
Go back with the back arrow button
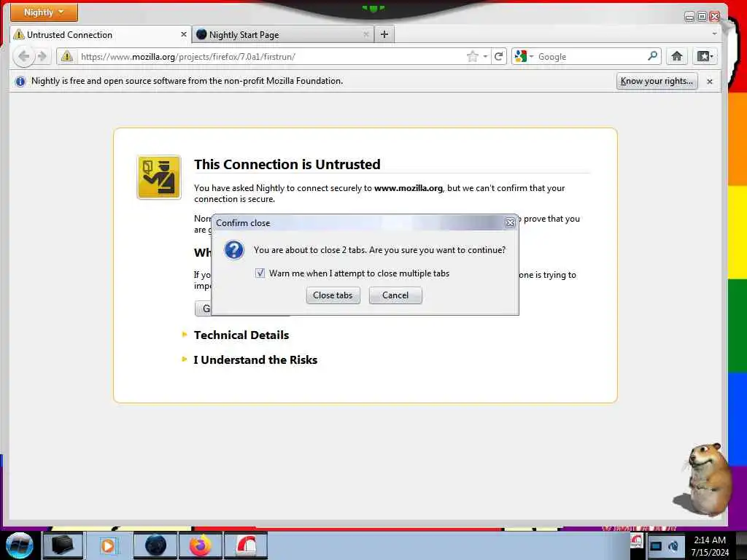click(23, 57)
